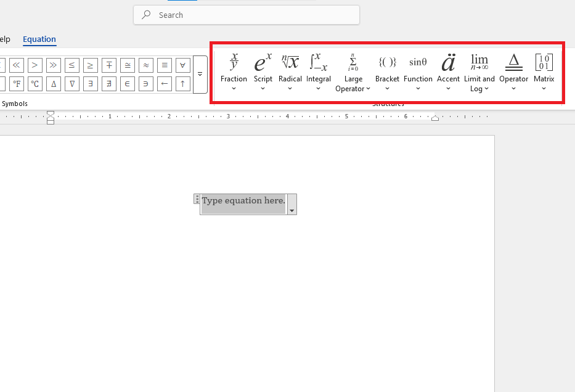Open the Script structure dropdown
This screenshot has height=392, width=575.
click(x=263, y=72)
